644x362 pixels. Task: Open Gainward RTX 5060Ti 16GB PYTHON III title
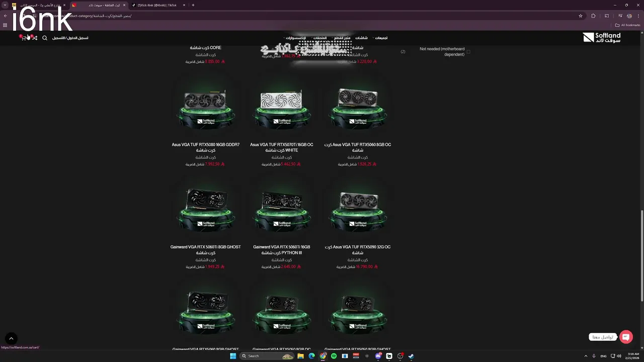[x=282, y=250]
